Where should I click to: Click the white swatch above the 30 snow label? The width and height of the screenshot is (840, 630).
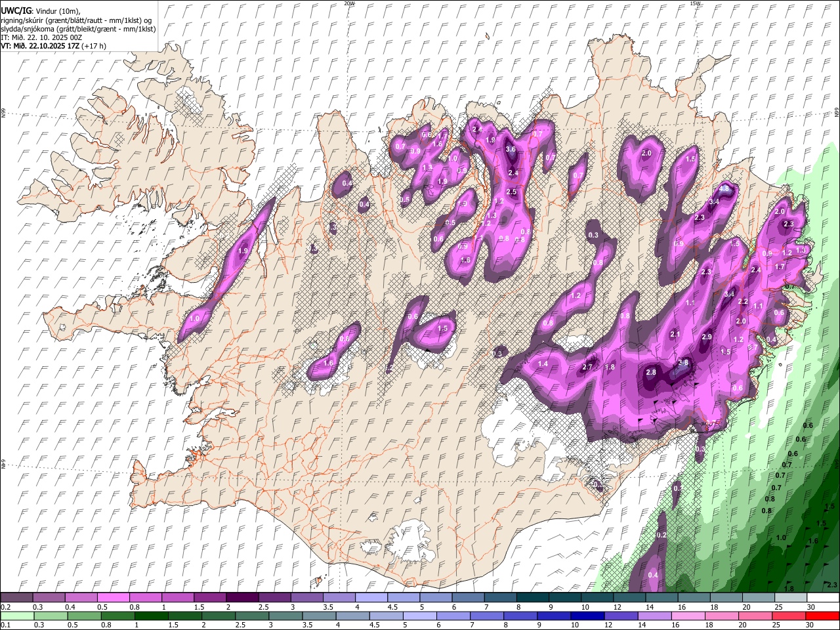(x=822, y=598)
